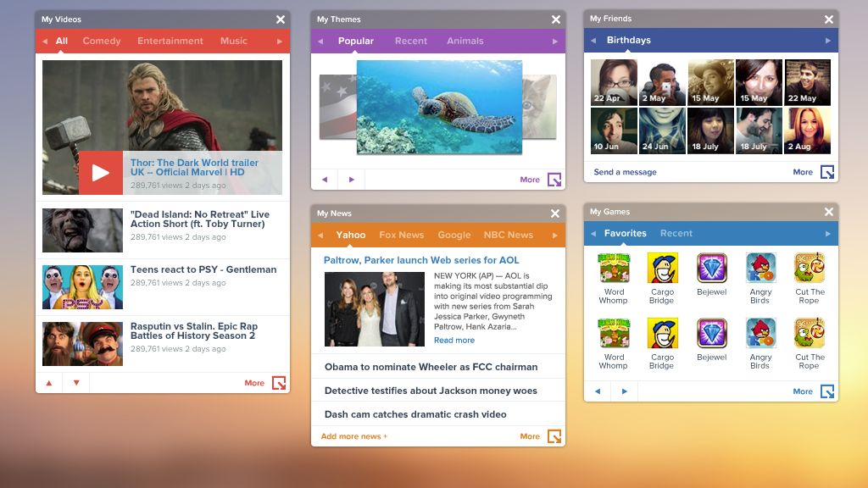Click left arrow in My Games tab bar
The image size is (868, 488).
(593, 234)
